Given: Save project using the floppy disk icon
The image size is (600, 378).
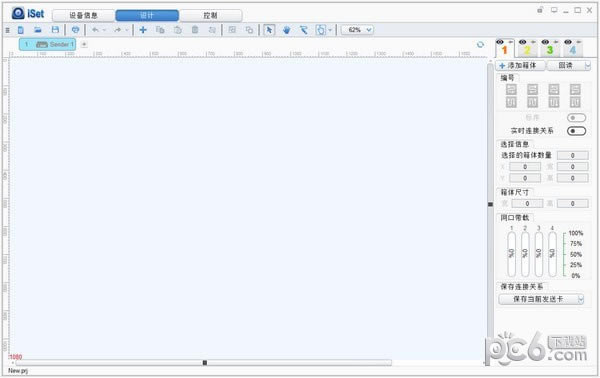Looking at the screenshot, I should coord(55,30).
